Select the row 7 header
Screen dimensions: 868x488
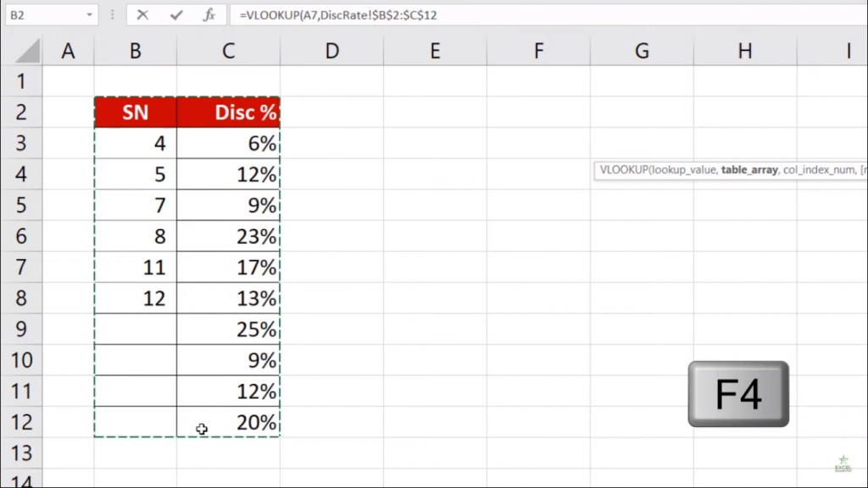23,267
